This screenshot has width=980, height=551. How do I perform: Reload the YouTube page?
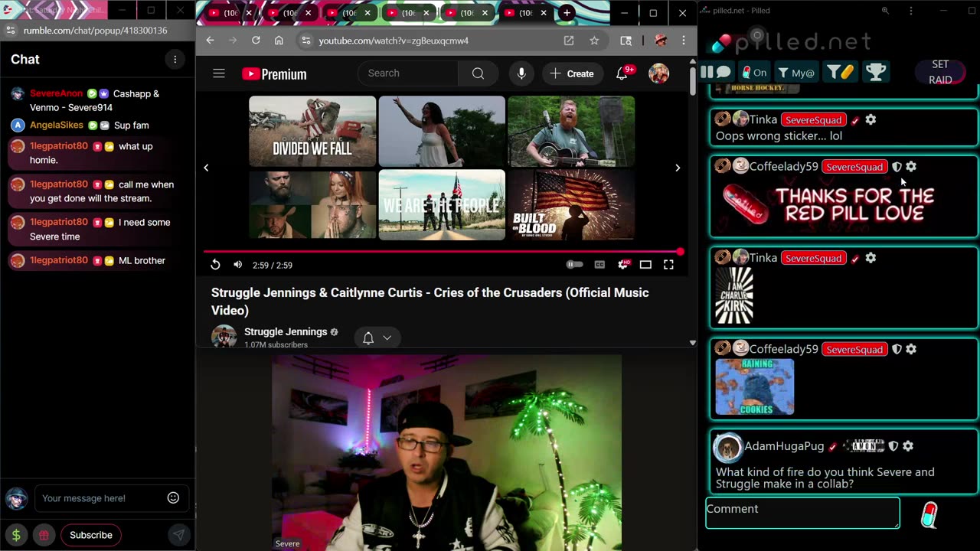click(256, 41)
